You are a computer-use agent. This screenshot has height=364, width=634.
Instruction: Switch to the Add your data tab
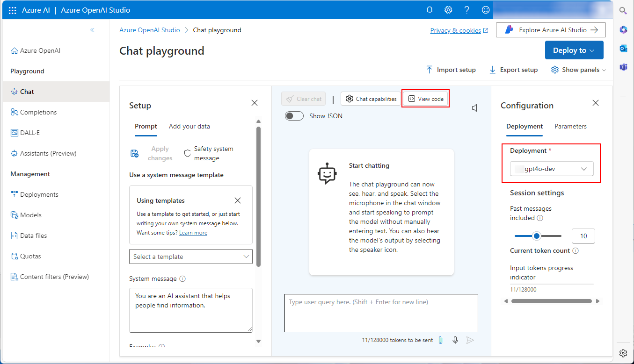click(x=189, y=126)
